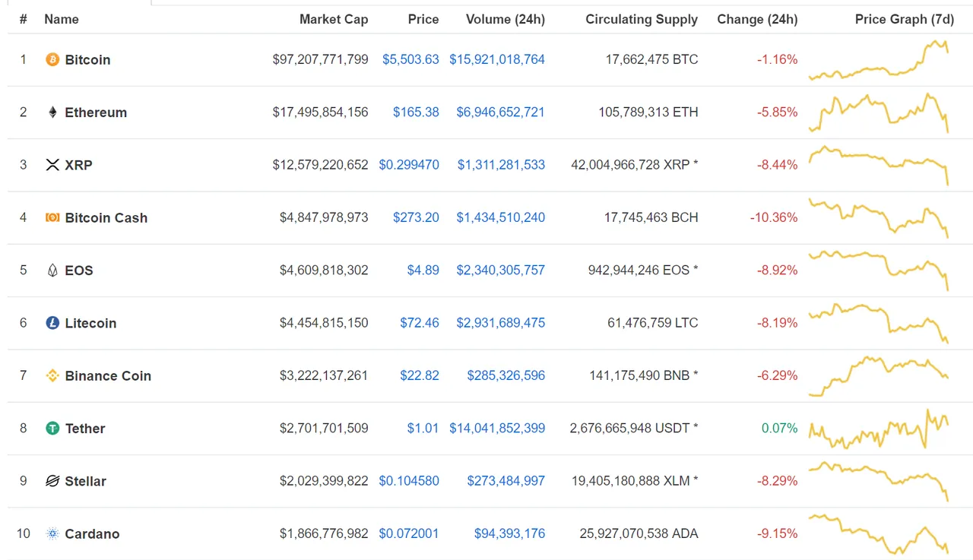The image size is (973, 560).
Task: Click the XRP logo icon
Action: pos(52,165)
